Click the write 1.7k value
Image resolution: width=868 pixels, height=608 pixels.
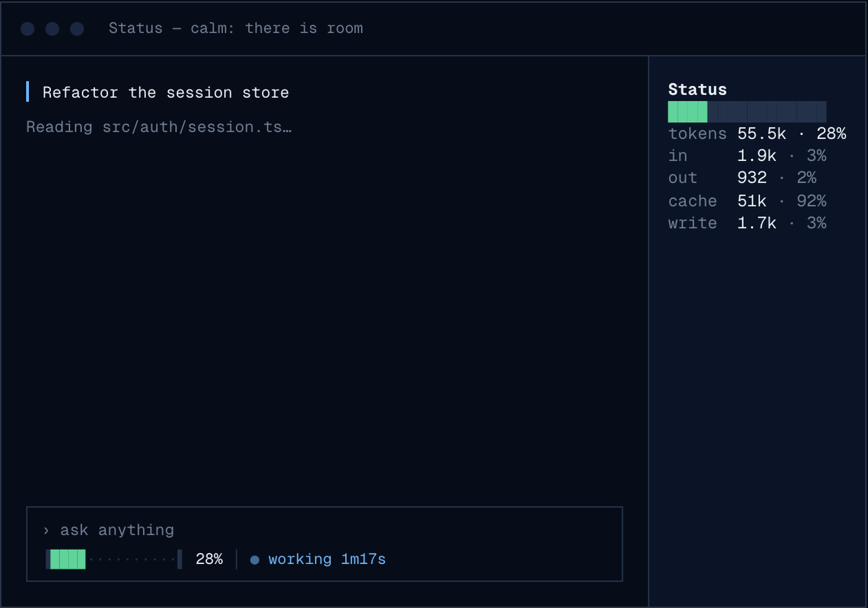point(757,223)
